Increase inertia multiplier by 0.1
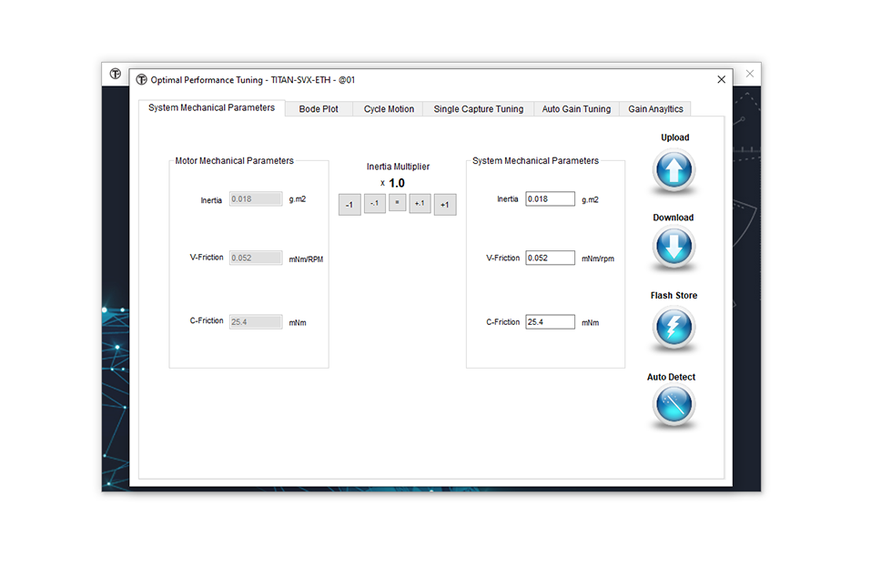The width and height of the screenshot is (881, 588). [420, 204]
